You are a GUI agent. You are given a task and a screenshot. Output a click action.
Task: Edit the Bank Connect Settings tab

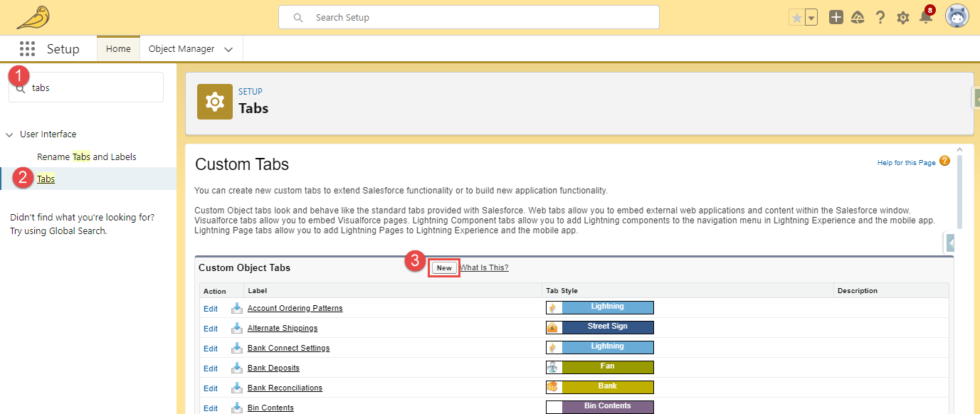[211, 349]
